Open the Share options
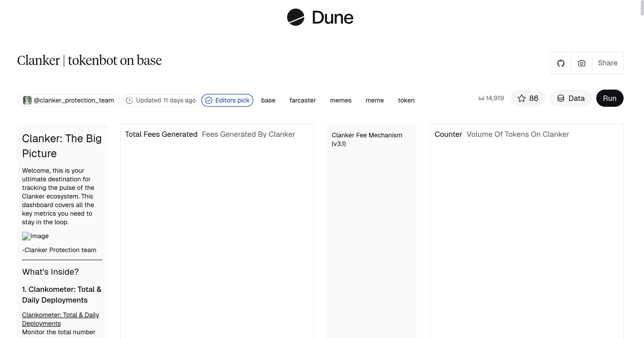 [608, 63]
